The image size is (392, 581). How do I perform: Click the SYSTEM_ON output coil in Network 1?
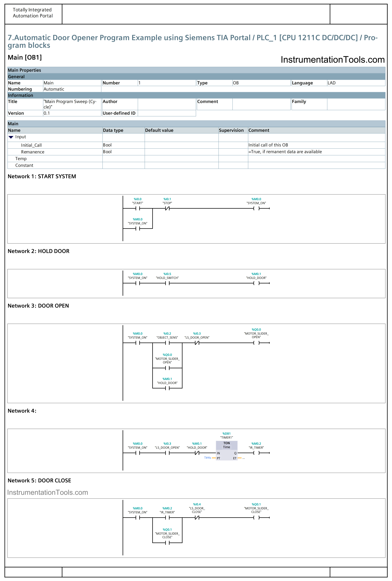tap(256, 208)
